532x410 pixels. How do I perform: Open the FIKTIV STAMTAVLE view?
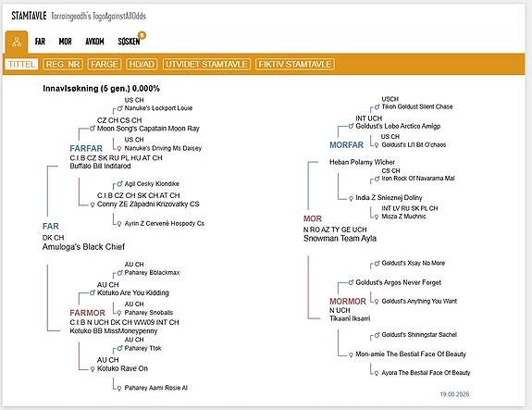295,64
